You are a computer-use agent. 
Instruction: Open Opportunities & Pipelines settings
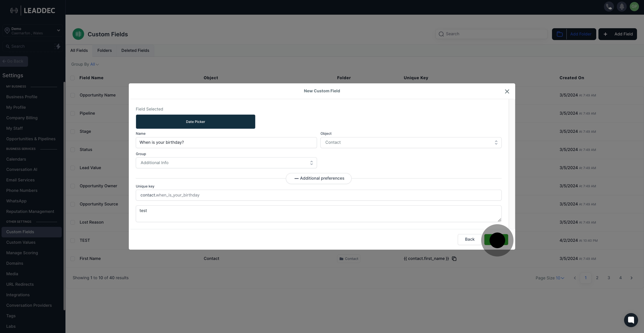click(31, 139)
